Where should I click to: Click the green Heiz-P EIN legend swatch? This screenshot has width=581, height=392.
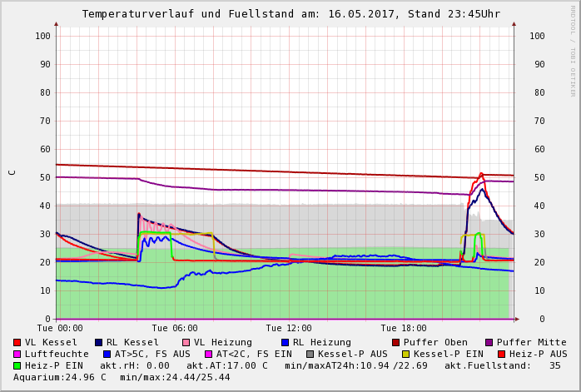tap(17, 365)
